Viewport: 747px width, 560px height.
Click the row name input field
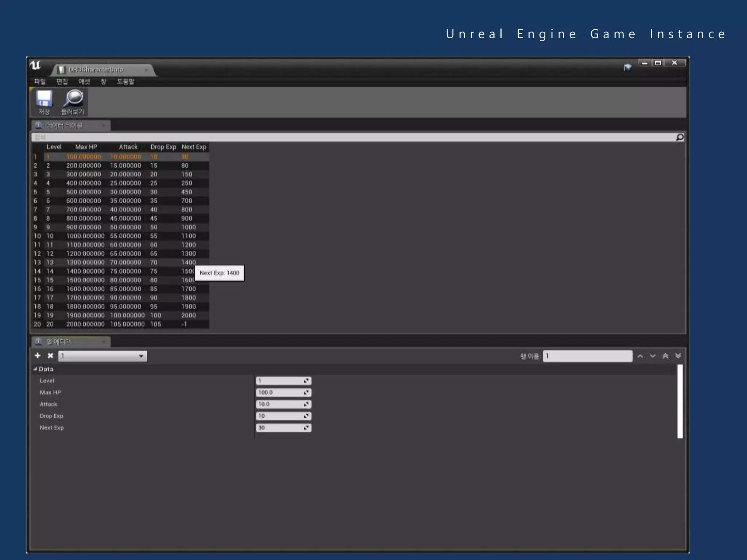point(587,356)
